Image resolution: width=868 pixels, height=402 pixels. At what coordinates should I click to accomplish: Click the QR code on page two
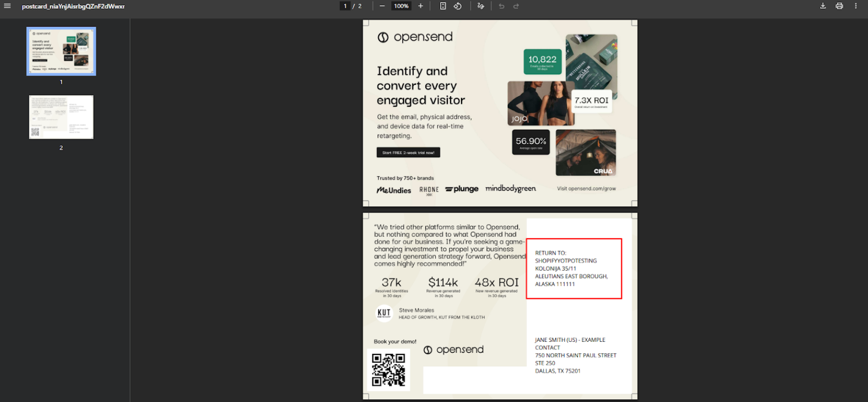pos(389,370)
